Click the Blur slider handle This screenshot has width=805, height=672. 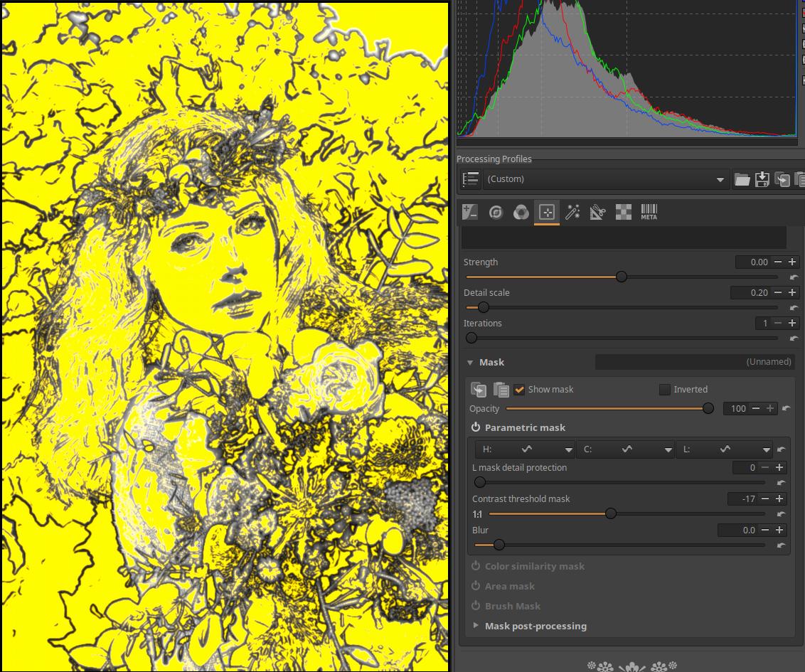(499, 545)
